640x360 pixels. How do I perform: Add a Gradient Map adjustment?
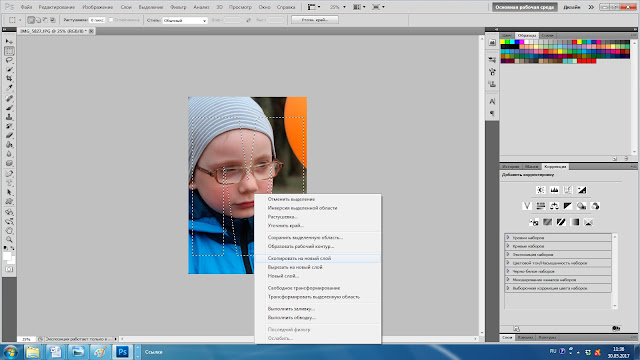coord(575,222)
